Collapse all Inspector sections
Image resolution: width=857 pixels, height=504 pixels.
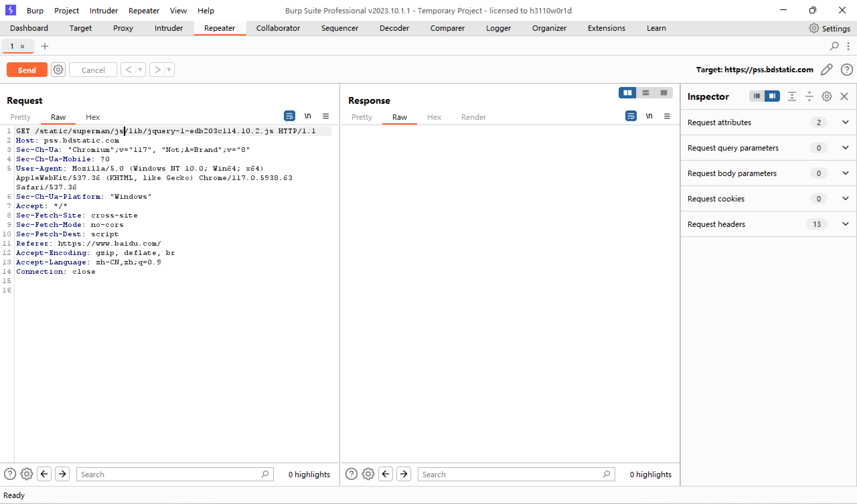point(809,96)
